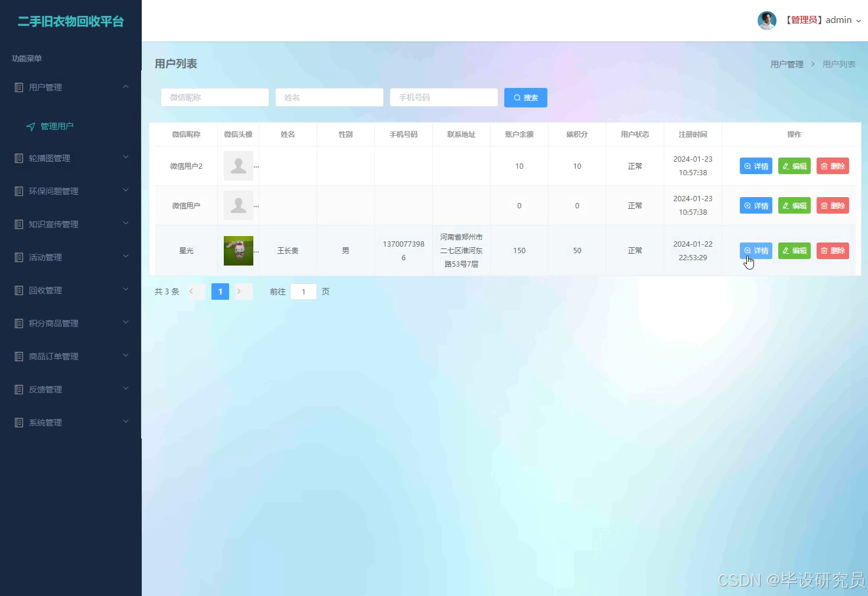Click the 积分商品管理 menu document icon
Viewport: 868px width, 596px height.
19,323
